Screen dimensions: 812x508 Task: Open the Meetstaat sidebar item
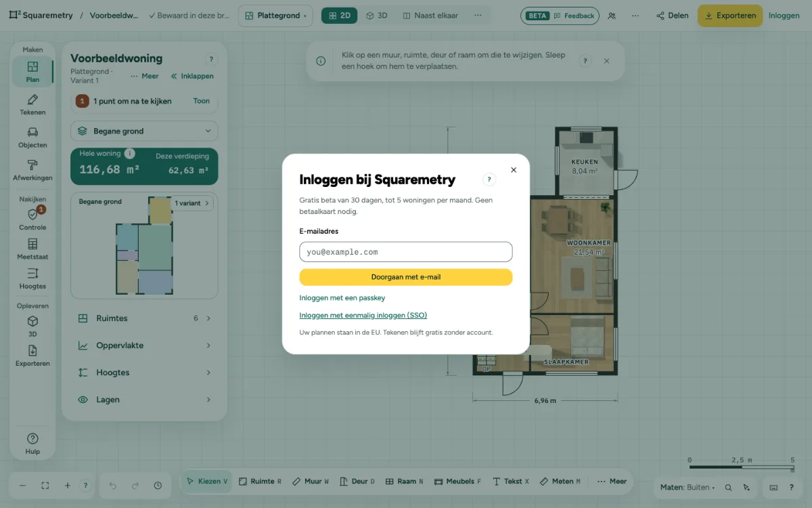[32, 249]
